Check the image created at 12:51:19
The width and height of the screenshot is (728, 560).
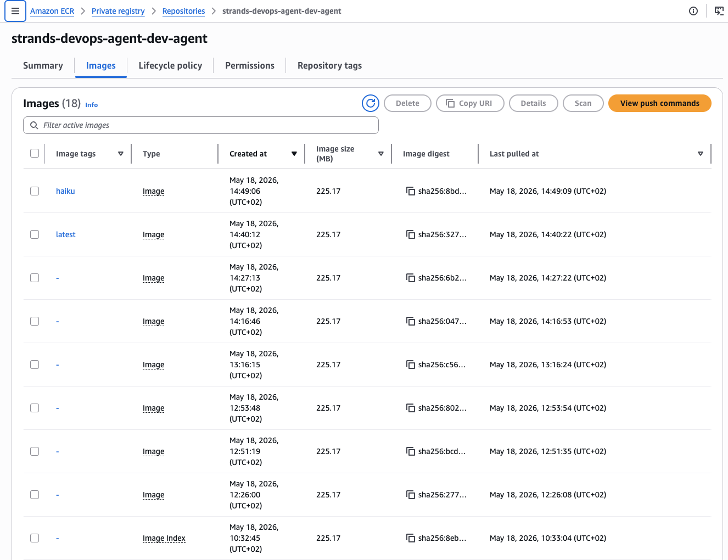coord(35,451)
